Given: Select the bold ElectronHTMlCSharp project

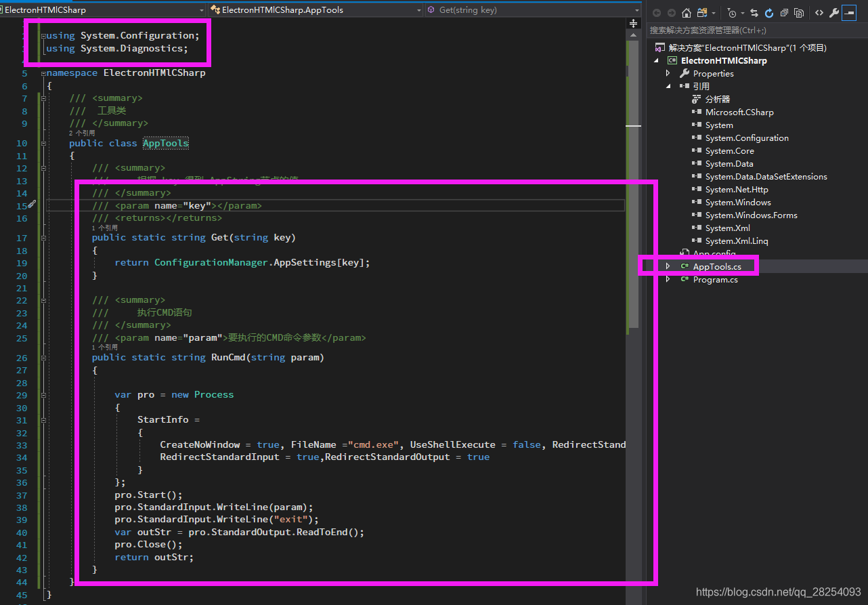Looking at the screenshot, I should point(724,61).
